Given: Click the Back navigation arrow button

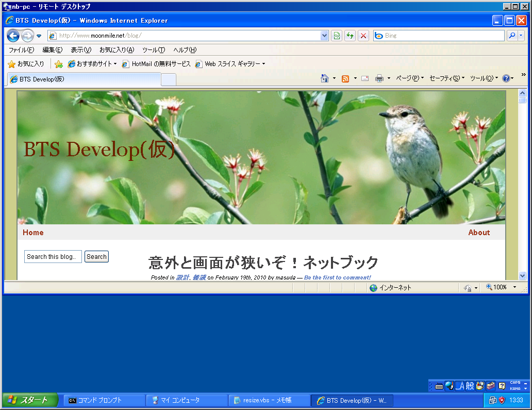Looking at the screenshot, I should coord(13,36).
